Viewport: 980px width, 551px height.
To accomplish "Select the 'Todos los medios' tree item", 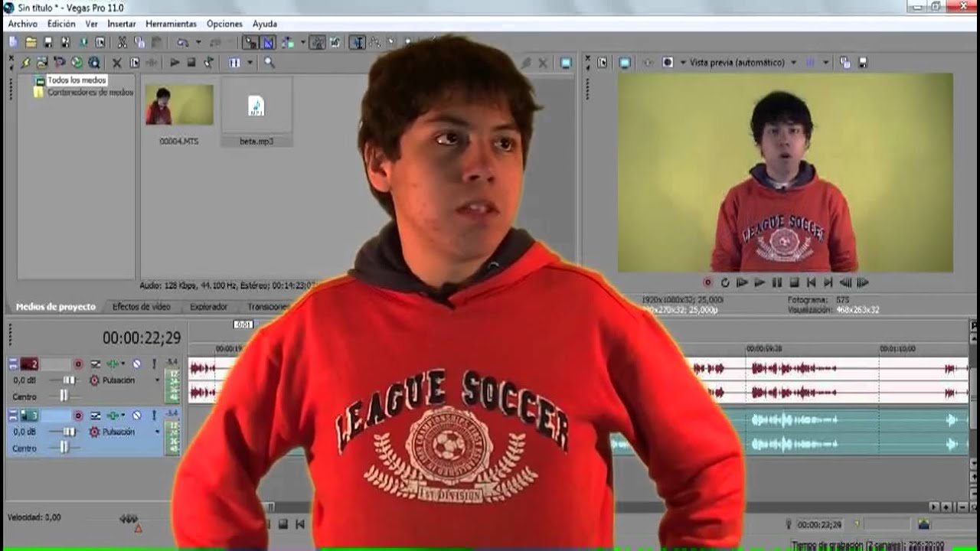I will point(77,80).
